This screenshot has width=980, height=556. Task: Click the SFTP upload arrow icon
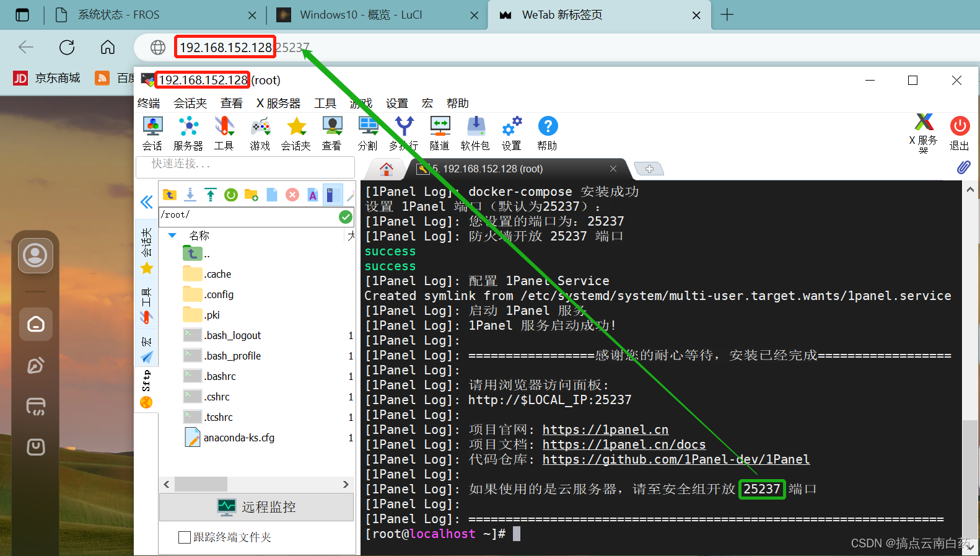click(x=211, y=195)
